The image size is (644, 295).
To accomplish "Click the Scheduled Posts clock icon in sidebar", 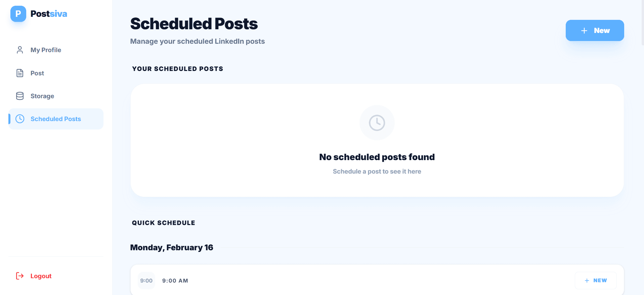I will click(x=20, y=119).
